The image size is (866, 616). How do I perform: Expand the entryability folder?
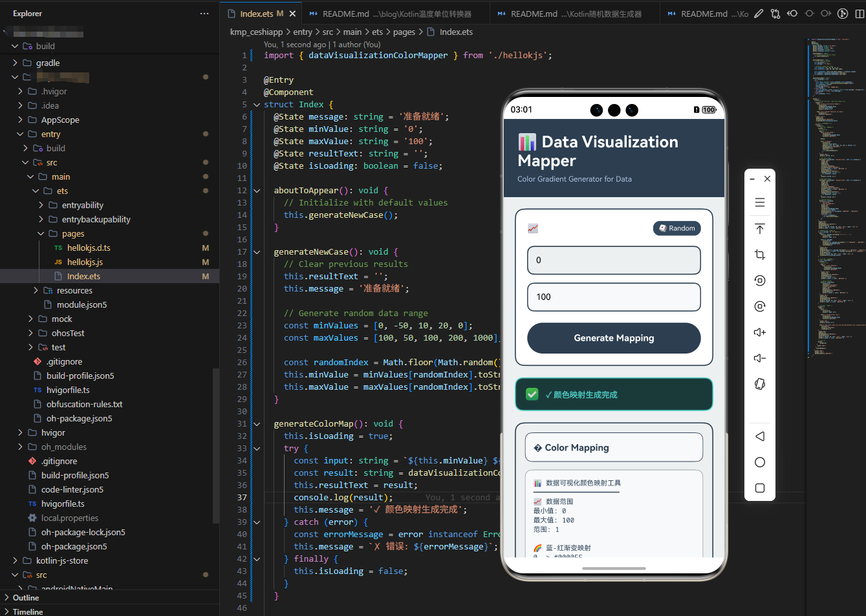(41, 205)
